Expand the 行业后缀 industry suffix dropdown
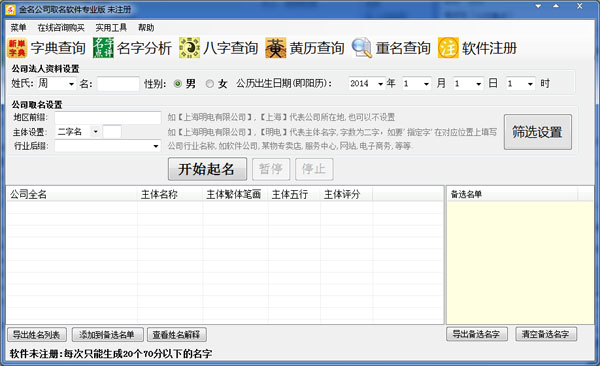 coord(156,146)
